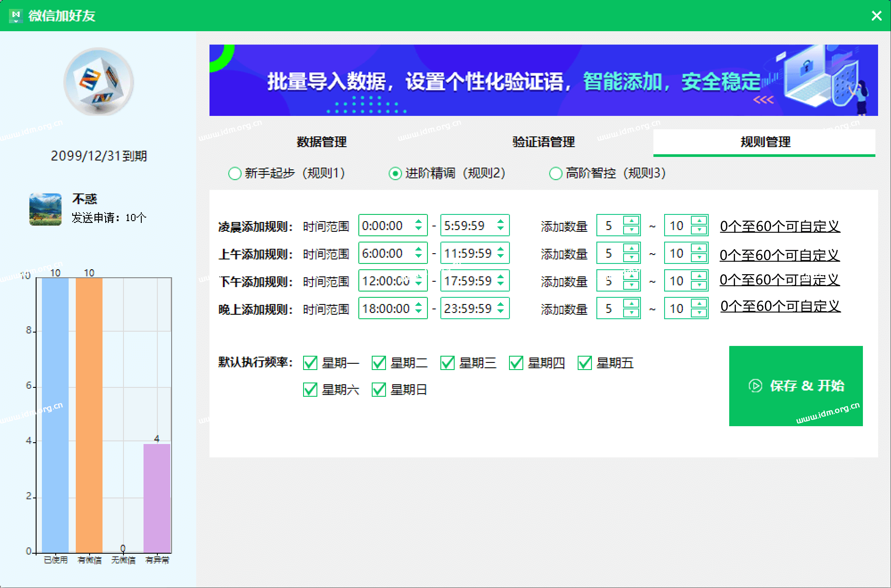
Task: Click the 保存 & 开始 button
Action: click(x=796, y=386)
